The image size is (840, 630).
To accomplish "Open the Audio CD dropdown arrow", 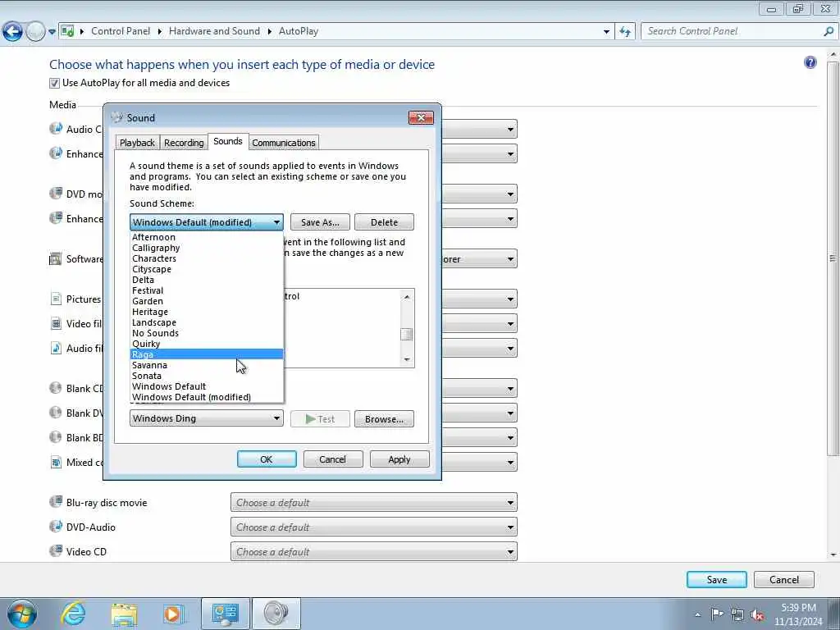I will click(510, 129).
